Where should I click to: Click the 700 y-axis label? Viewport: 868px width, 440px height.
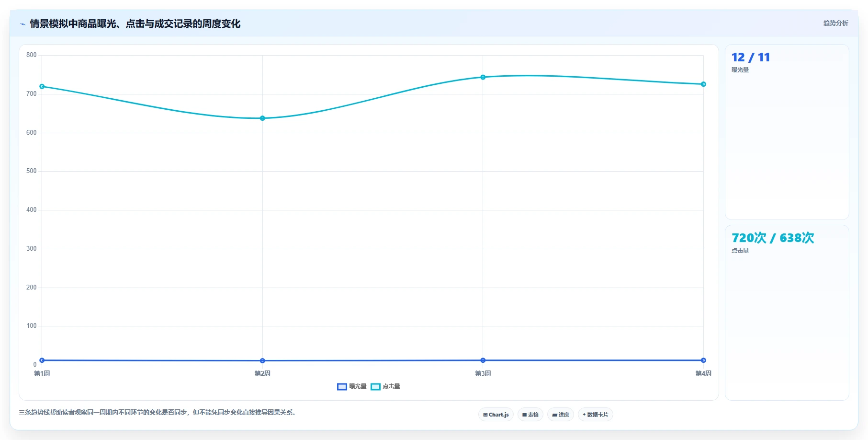[x=32, y=94]
